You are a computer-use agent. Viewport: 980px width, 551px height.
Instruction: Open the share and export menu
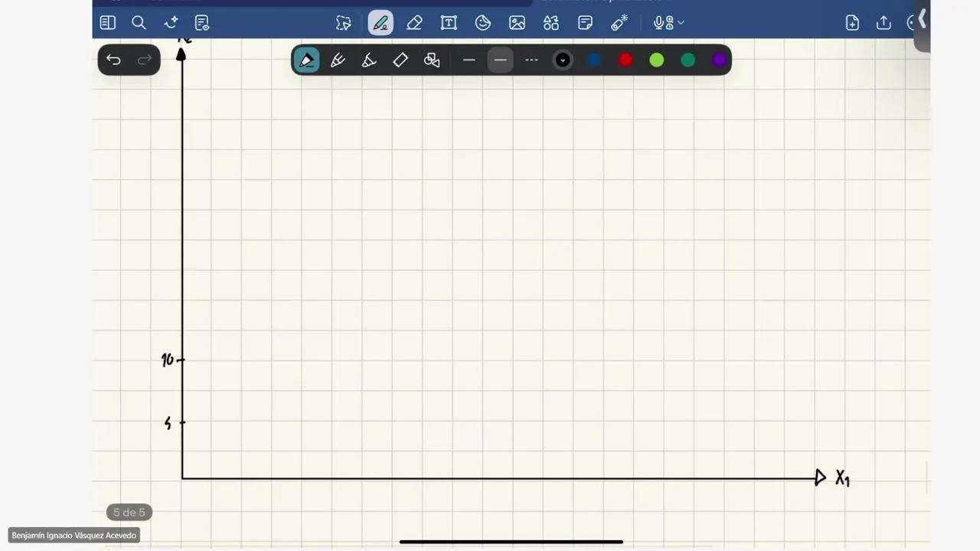pyautogui.click(x=884, y=23)
